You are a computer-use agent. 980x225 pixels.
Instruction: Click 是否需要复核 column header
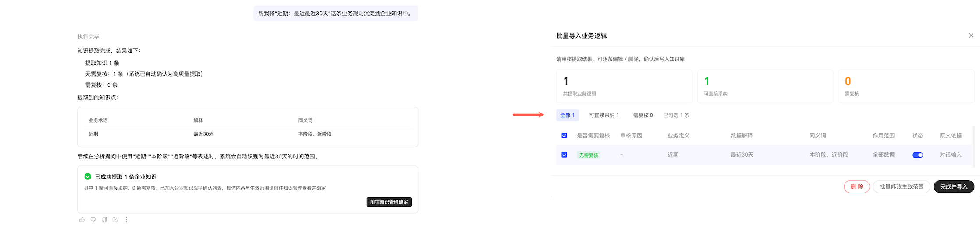593,136
